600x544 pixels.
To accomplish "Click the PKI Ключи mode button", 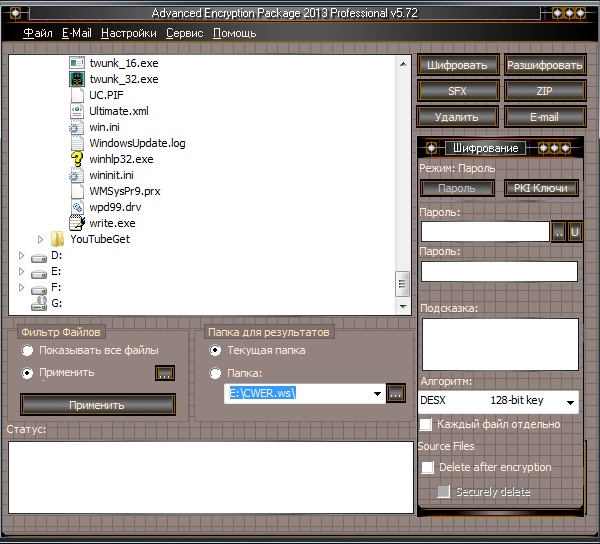I will coord(540,188).
